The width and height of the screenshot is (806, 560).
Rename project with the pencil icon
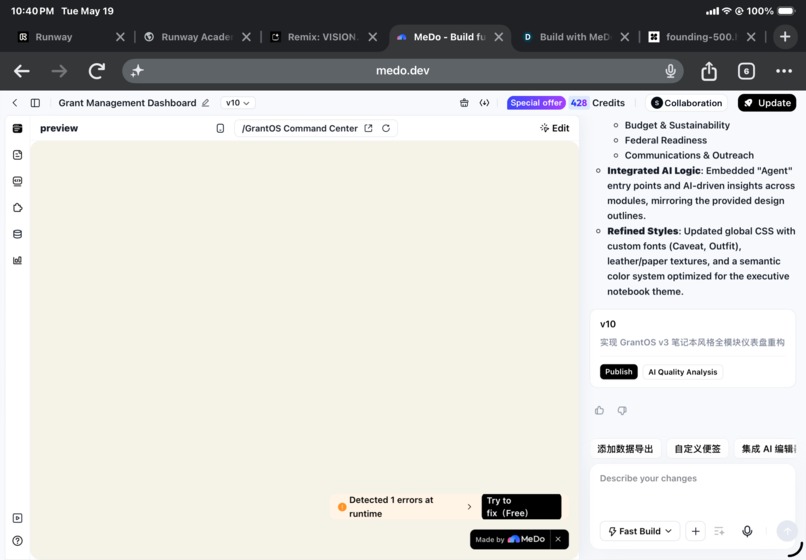206,103
